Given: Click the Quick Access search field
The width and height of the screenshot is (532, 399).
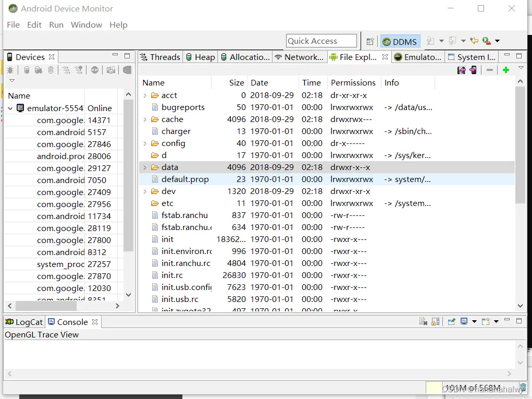Looking at the screenshot, I should click(x=321, y=40).
